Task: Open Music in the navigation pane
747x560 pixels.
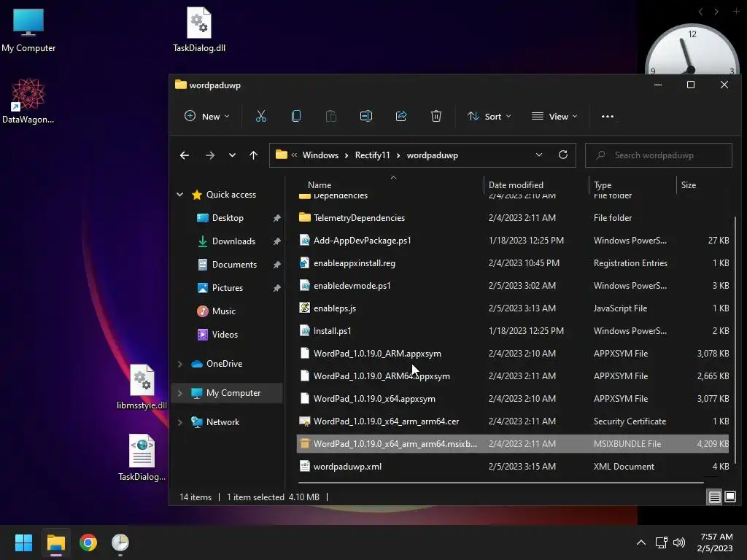Action: (x=223, y=311)
